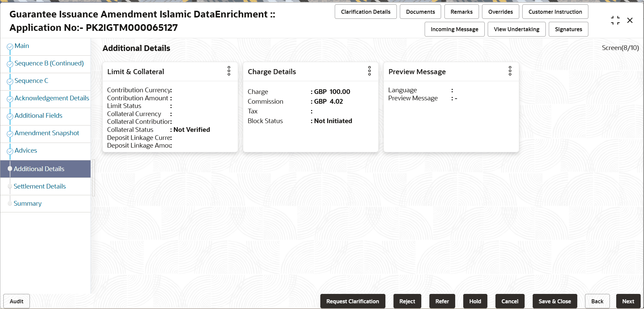Select Acknowledgement Details in the navigation panel
Screen dimensions: 644x309
pos(52,98)
